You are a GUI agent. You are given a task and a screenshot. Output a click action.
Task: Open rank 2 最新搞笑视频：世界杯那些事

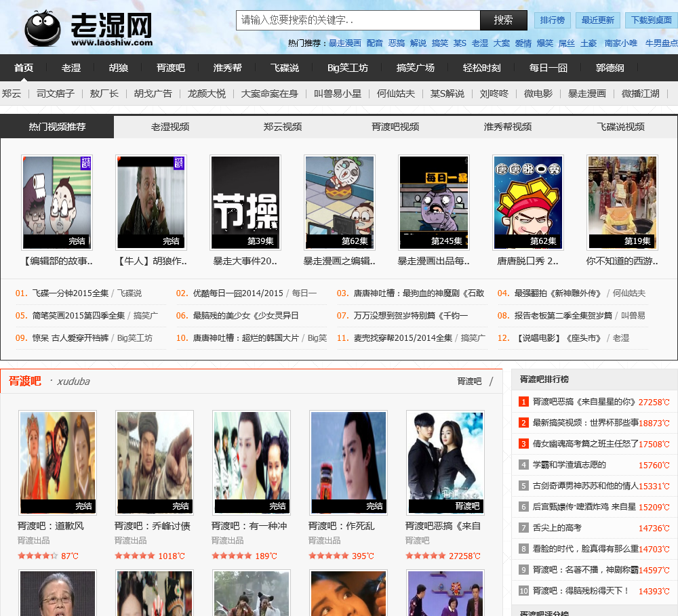pos(586,423)
